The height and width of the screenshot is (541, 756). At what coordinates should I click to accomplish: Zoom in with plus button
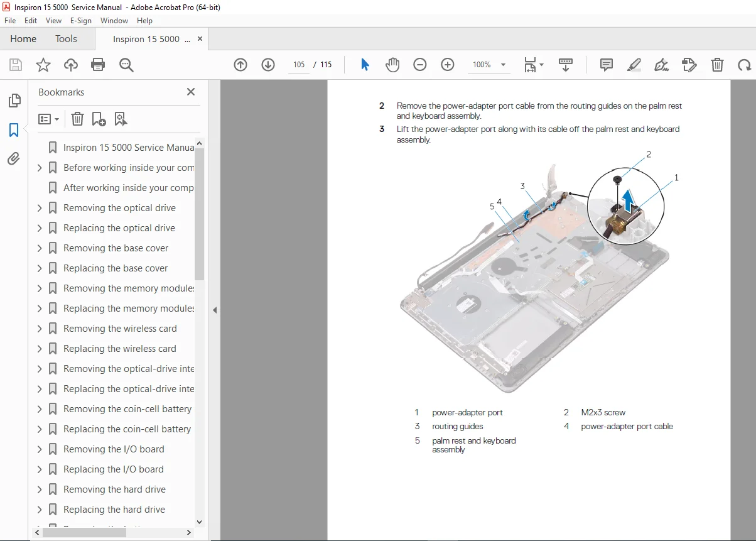(448, 65)
